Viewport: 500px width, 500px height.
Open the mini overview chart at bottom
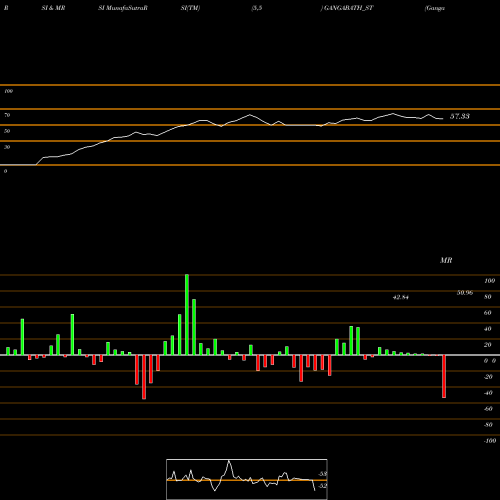click(247, 479)
